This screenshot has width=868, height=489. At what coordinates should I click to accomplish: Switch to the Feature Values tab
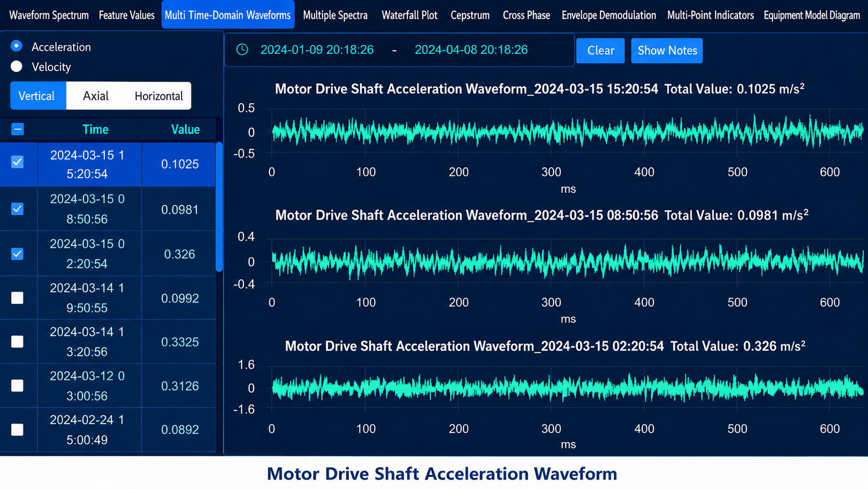tap(127, 15)
